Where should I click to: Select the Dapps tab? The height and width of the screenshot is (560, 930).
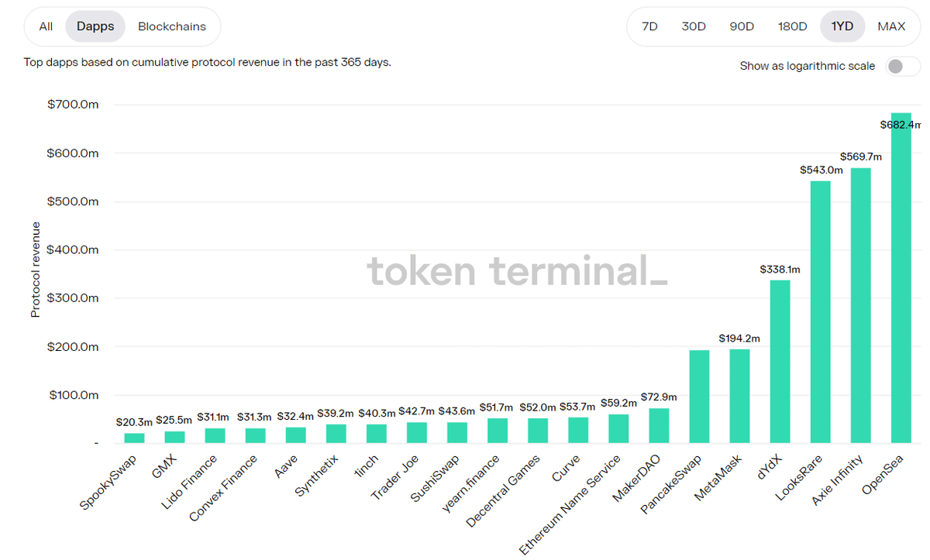point(95,26)
